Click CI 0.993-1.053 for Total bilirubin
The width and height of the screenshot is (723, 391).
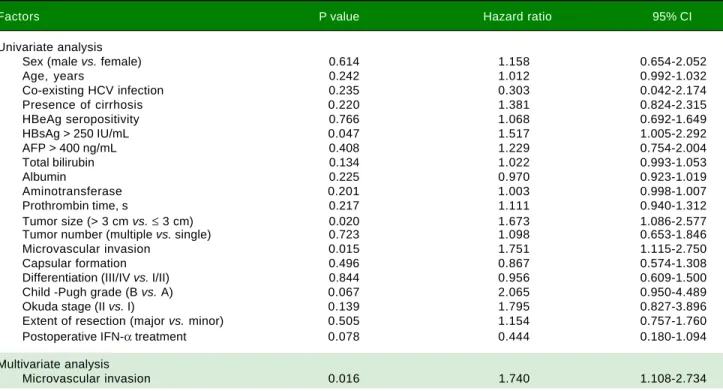pyautogui.click(x=673, y=162)
